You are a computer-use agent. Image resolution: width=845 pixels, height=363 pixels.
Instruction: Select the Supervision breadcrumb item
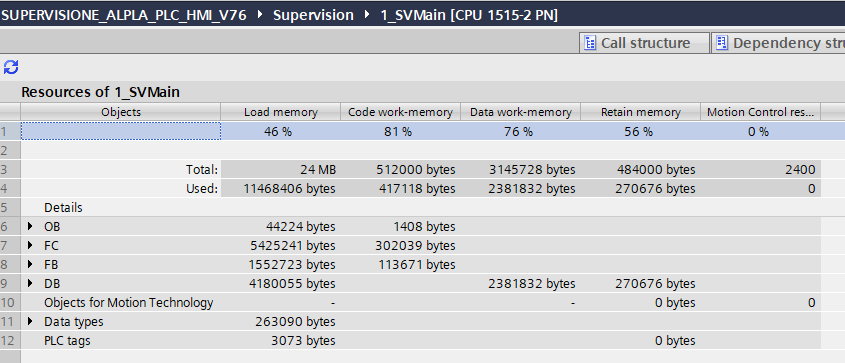(313, 15)
